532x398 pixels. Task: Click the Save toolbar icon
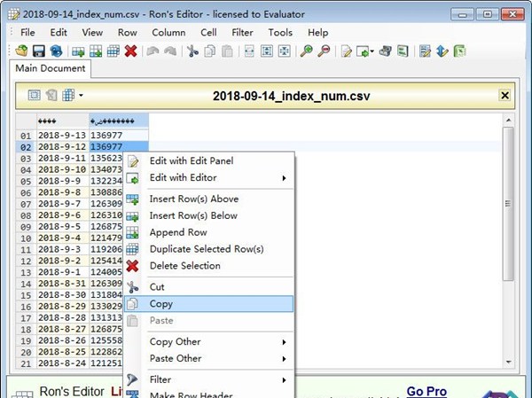point(39,51)
